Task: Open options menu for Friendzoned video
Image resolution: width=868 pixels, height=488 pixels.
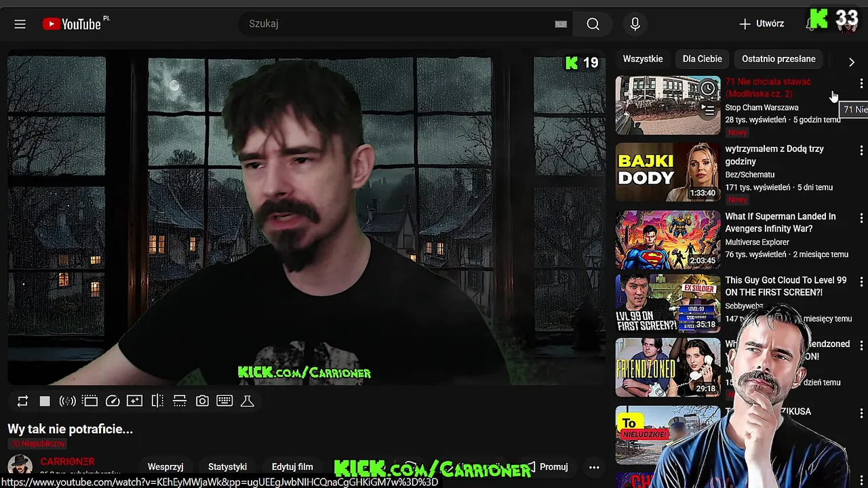Action: tap(861, 346)
